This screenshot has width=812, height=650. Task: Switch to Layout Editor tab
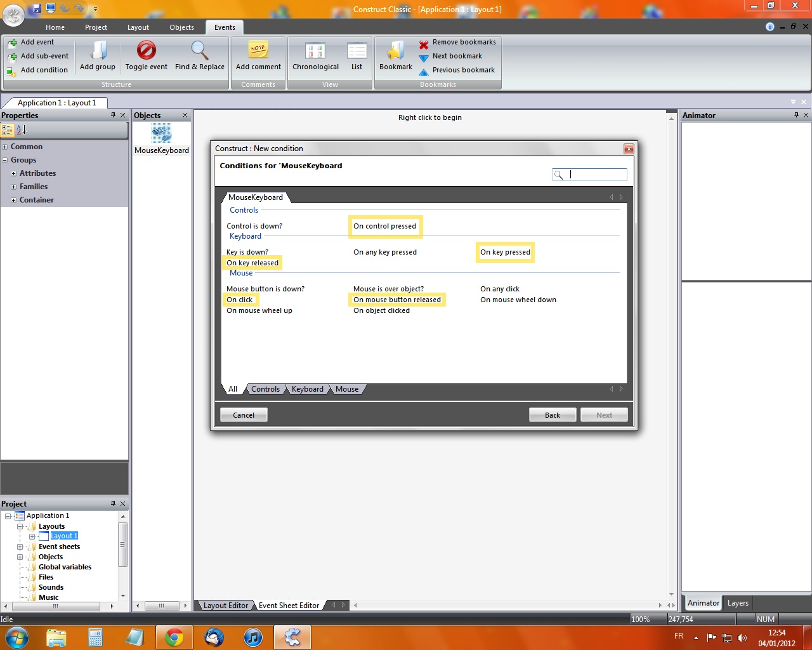coord(225,606)
